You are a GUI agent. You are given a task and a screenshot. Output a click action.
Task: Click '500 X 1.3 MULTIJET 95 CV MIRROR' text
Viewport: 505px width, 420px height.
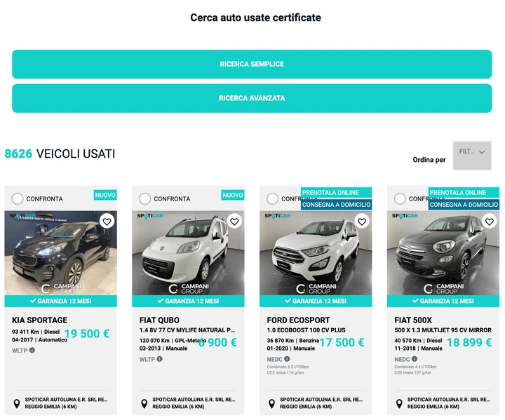tap(443, 330)
